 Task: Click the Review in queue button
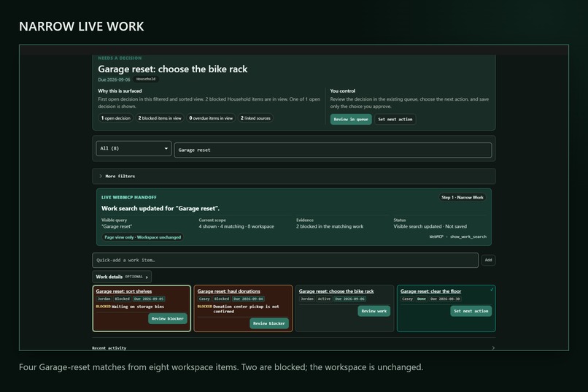pyautogui.click(x=351, y=119)
